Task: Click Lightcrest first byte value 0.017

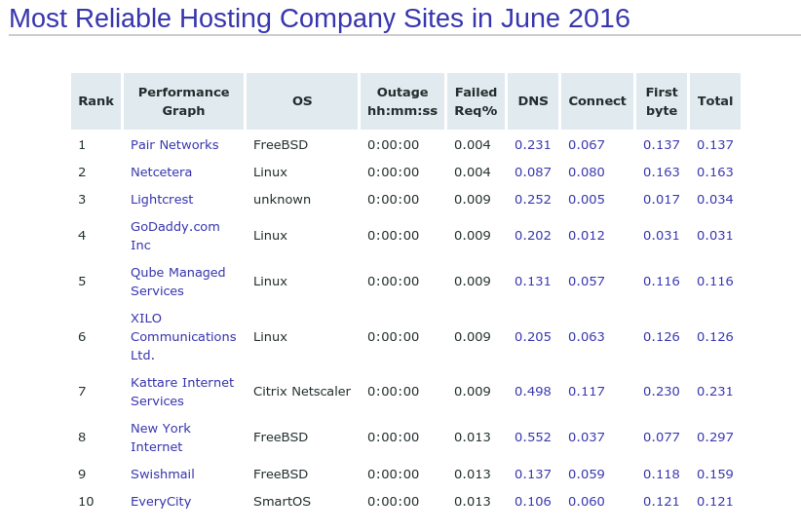Action: (x=661, y=200)
